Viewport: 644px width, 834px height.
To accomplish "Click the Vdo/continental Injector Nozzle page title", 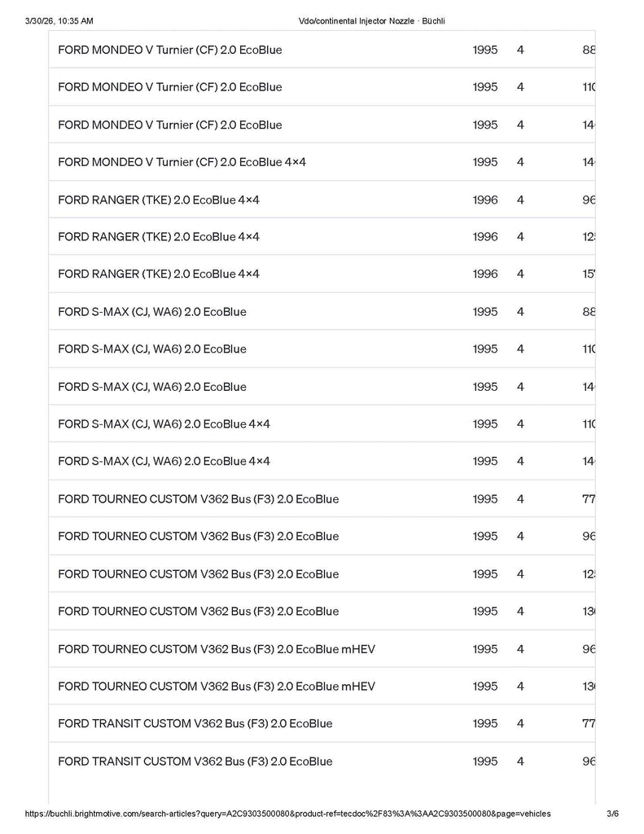I will 372,21.
